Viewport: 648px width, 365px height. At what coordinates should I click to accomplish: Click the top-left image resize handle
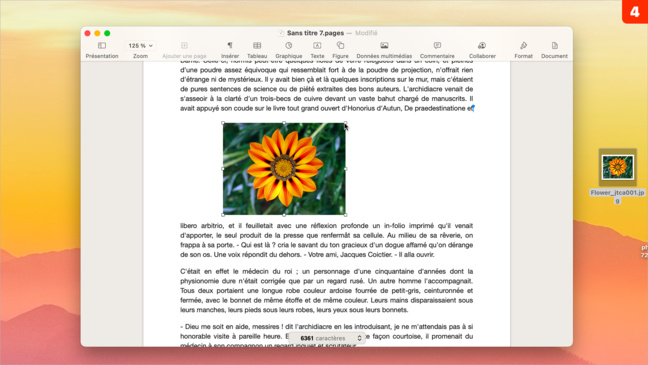click(223, 123)
